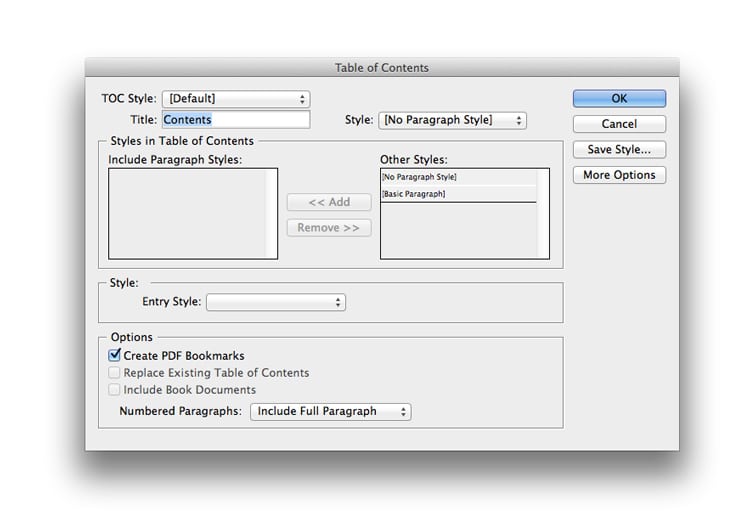
Task: Open the title Style [No Paragraph Style] dropdown
Action: (452, 120)
